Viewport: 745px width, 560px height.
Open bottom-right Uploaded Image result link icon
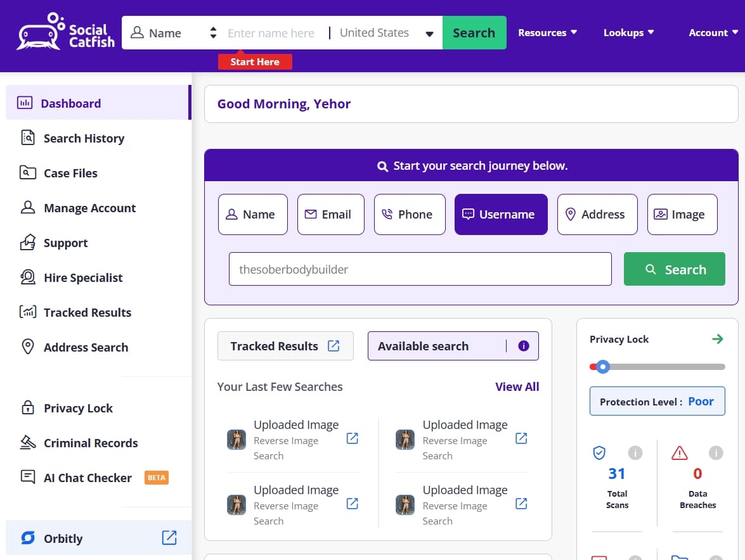[x=521, y=504]
